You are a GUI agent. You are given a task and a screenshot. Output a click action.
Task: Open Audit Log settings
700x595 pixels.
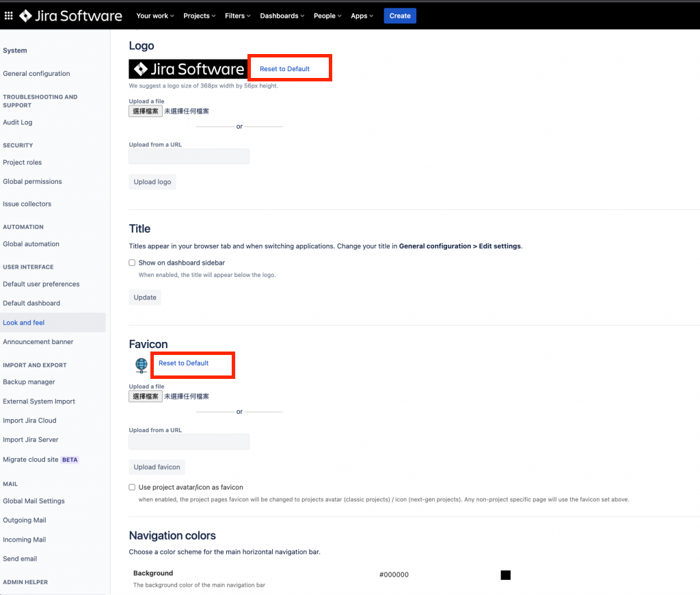(x=17, y=122)
